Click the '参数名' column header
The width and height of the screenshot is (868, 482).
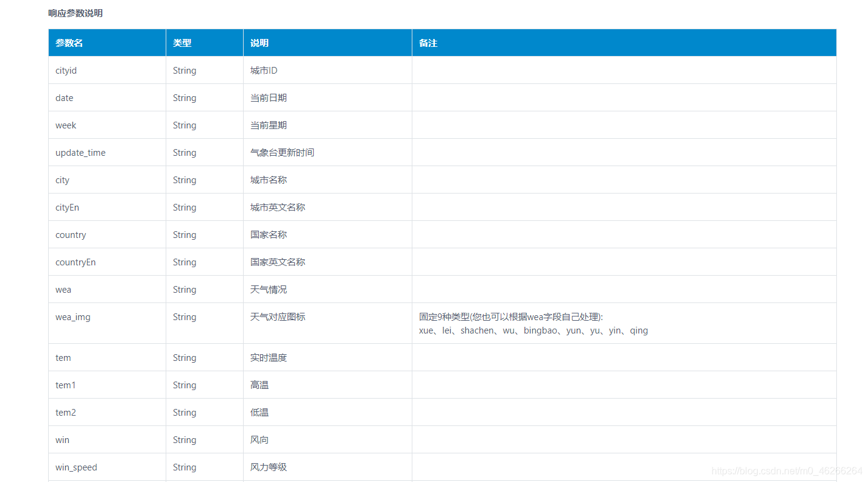107,43
